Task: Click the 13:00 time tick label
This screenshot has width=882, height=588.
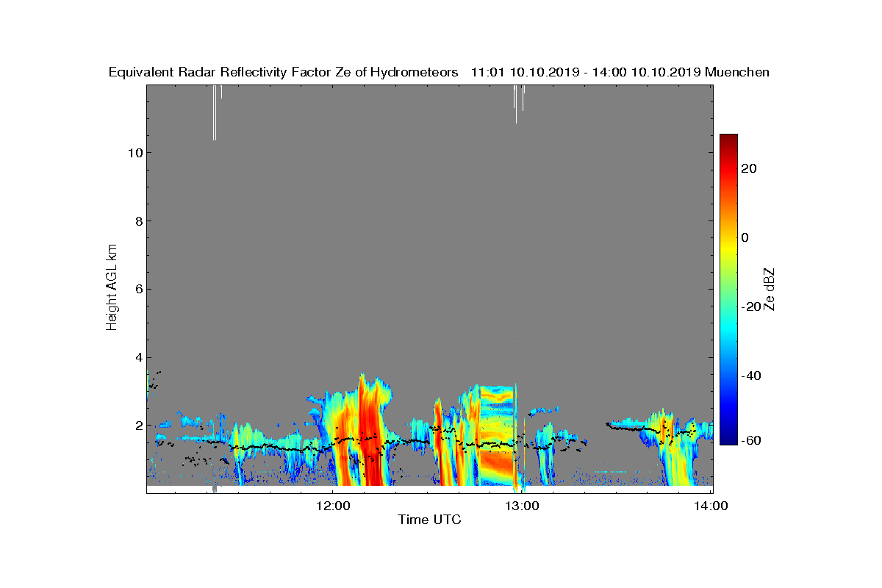Action: pyautogui.click(x=523, y=506)
